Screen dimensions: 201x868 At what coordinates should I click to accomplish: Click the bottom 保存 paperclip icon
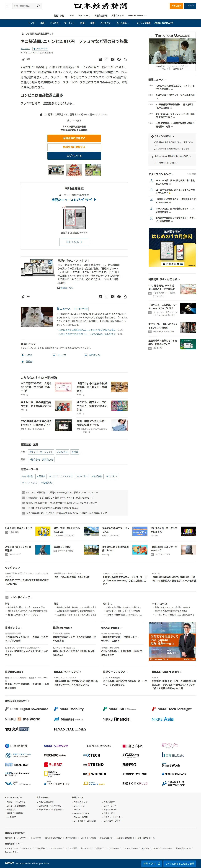click(23, 297)
